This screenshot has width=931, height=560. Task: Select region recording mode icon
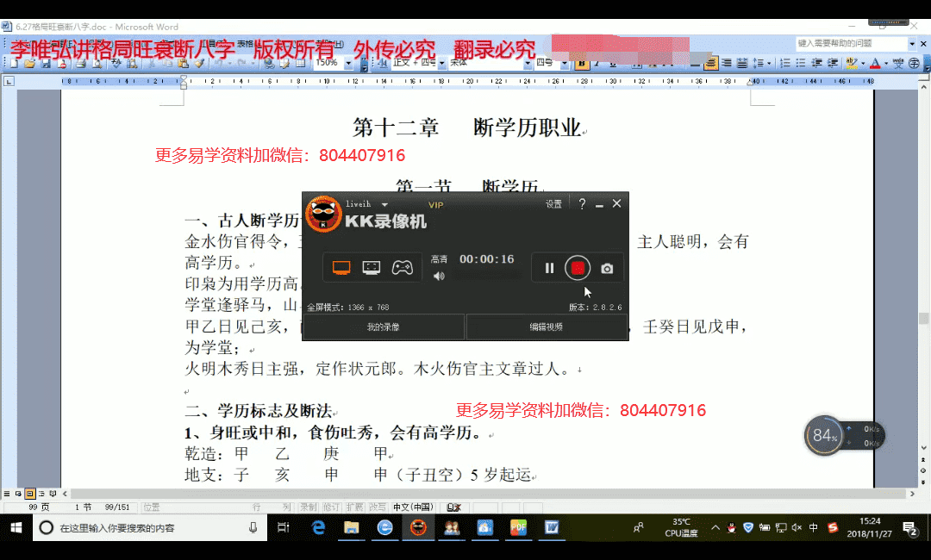point(372,268)
